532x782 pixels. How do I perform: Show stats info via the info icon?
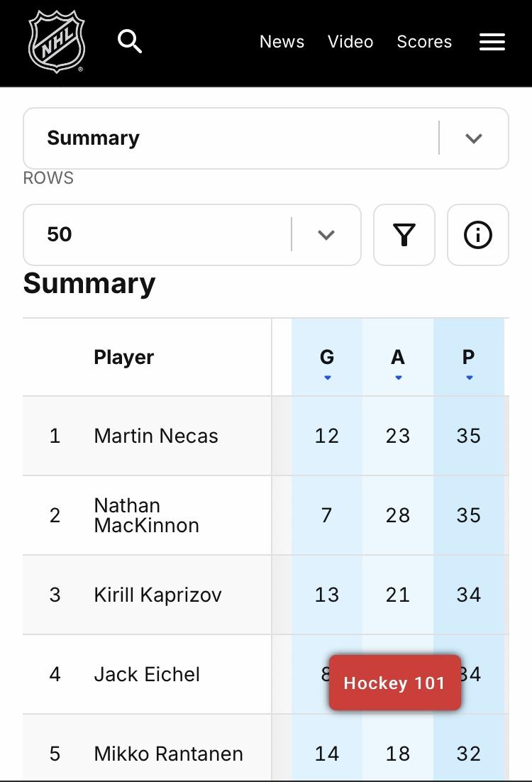point(478,235)
